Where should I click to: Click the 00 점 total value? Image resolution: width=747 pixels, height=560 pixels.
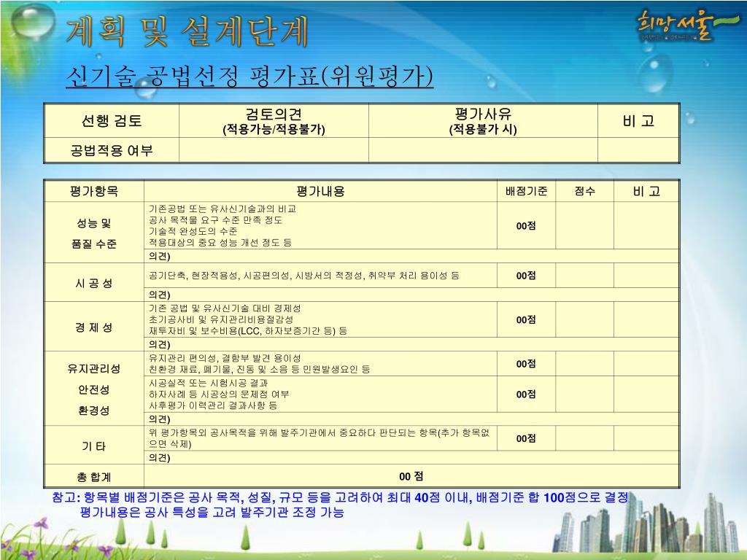[411, 476]
